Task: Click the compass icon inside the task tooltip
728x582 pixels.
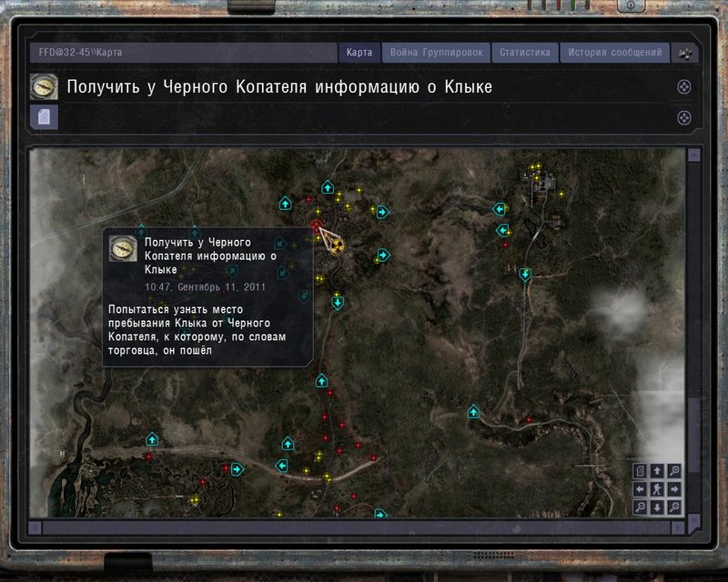Action: [x=123, y=248]
